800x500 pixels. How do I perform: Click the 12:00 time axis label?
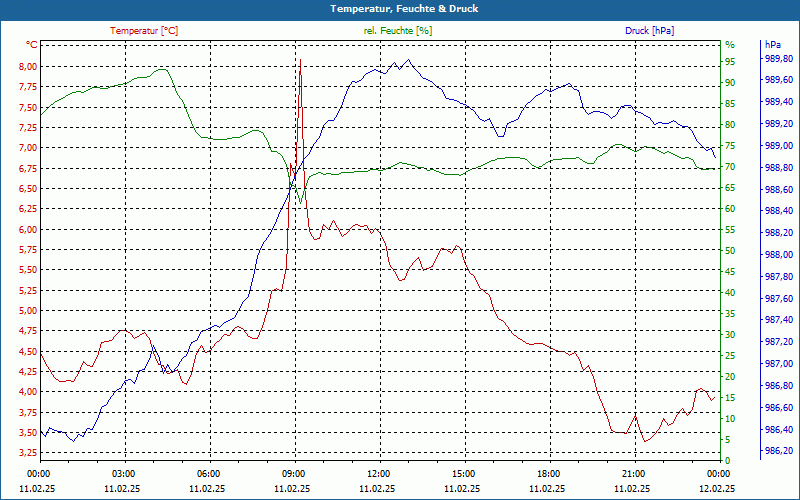coord(378,473)
